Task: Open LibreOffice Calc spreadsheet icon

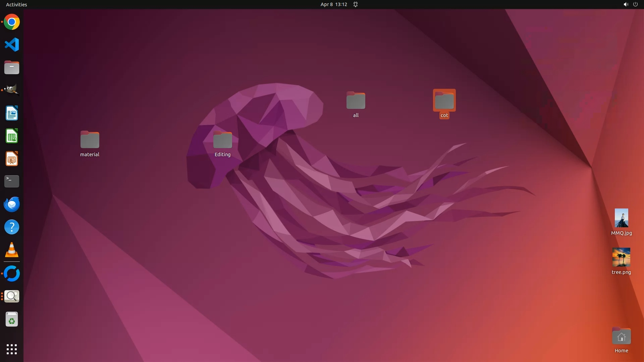Action: point(12,136)
